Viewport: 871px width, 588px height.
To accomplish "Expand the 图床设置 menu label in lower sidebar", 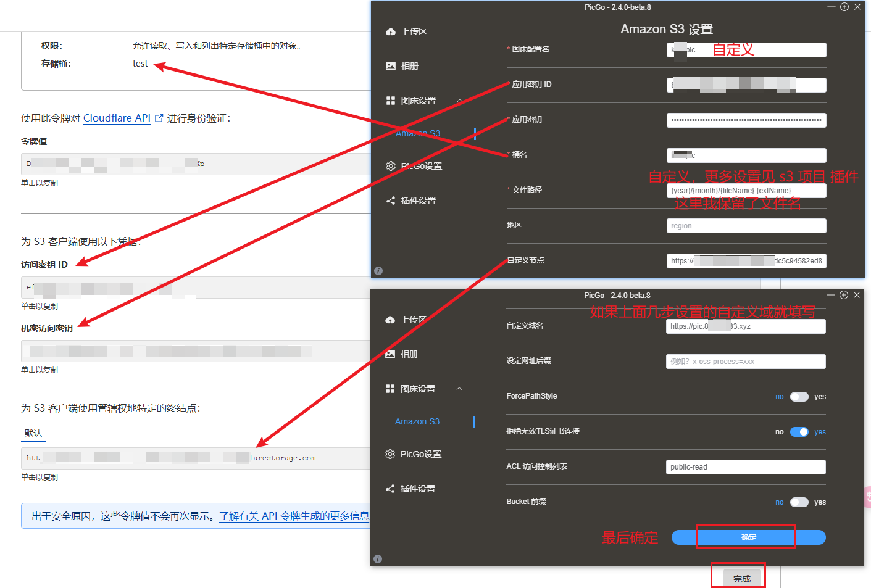I will (x=418, y=389).
